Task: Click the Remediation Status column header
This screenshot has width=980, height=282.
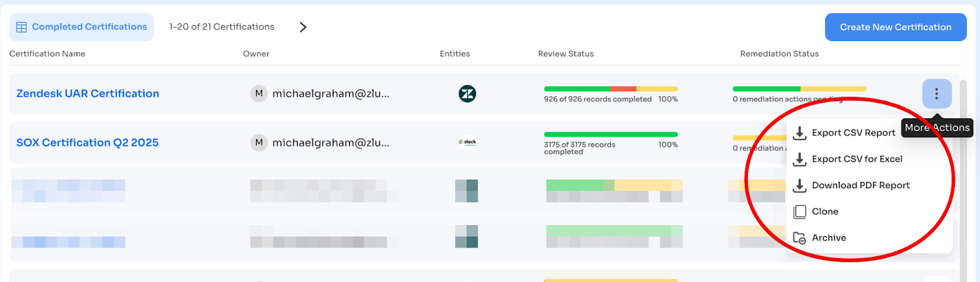Action: pyautogui.click(x=779, y=54)
